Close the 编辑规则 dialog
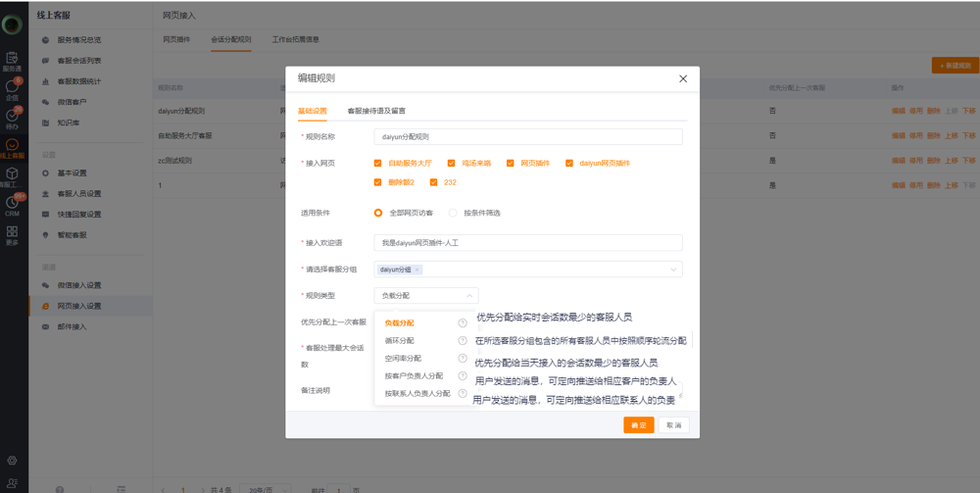The width and height of the screenshot is (980, 493). (x=683, y=78)
